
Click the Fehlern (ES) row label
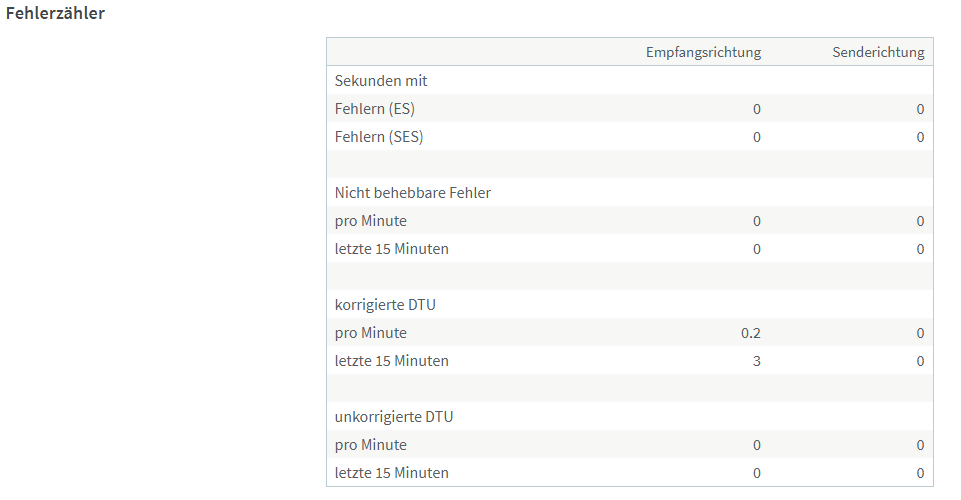tap(374, 109)
